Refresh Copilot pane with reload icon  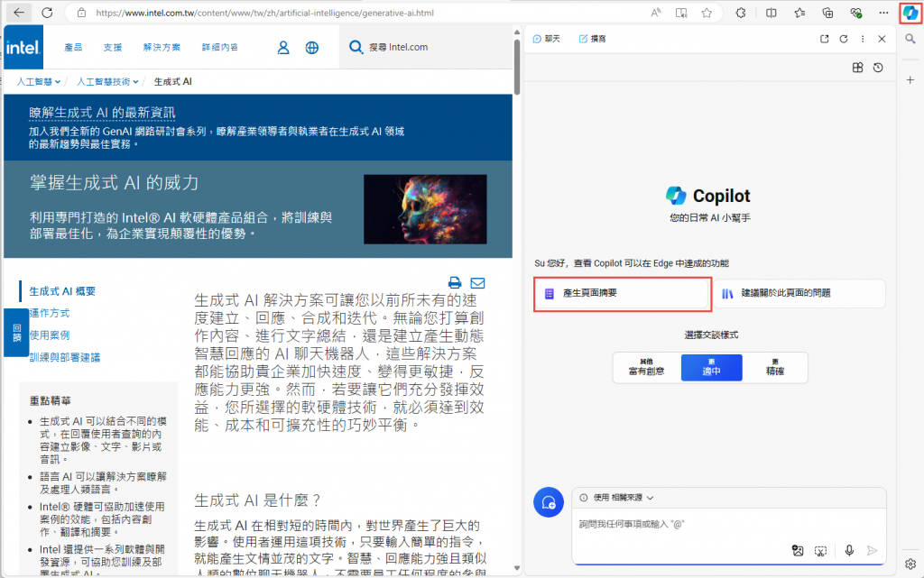[844, 39]
